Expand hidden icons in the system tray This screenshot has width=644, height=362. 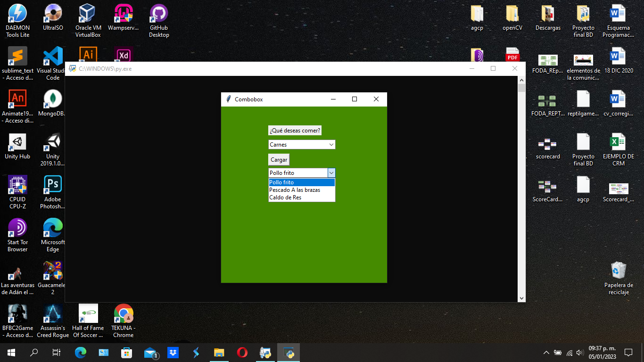tap(545, 352)
